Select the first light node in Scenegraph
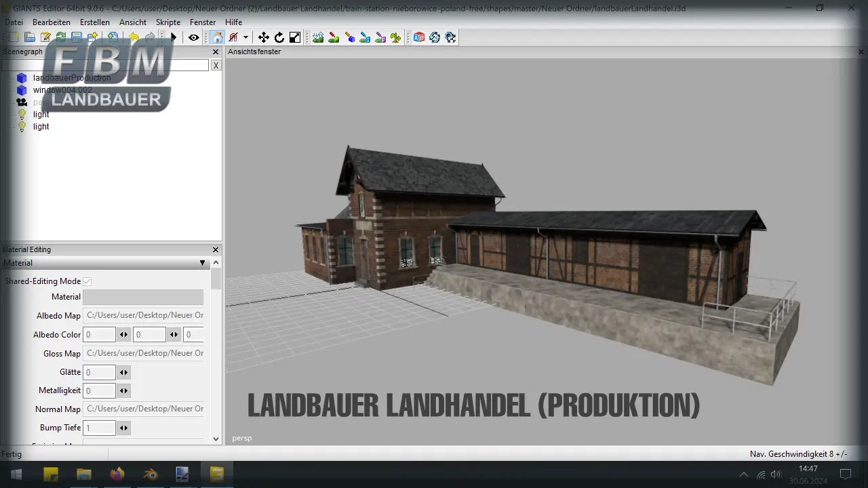The width and height of the screenshot is (868, 488). tap(41, 115)
